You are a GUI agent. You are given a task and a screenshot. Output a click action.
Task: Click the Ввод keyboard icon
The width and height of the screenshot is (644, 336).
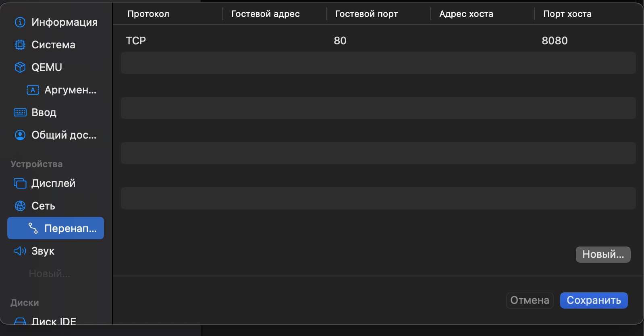tap(20, 112)
